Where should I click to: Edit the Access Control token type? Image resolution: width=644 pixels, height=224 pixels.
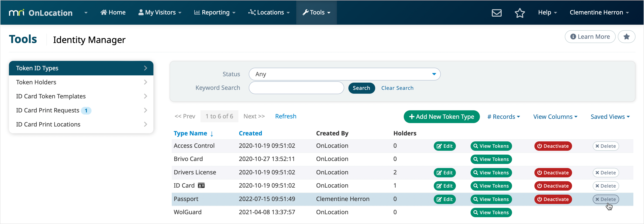point(445,146)
